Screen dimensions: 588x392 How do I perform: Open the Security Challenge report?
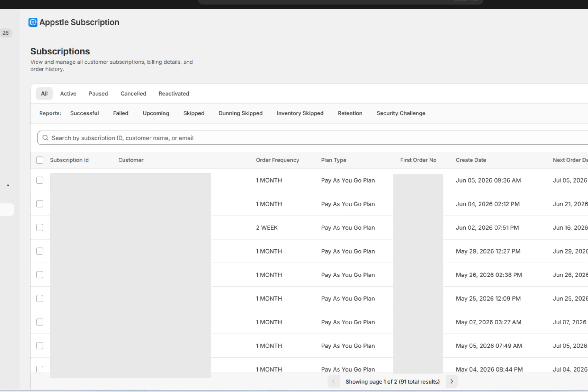(x=401, y=113)
